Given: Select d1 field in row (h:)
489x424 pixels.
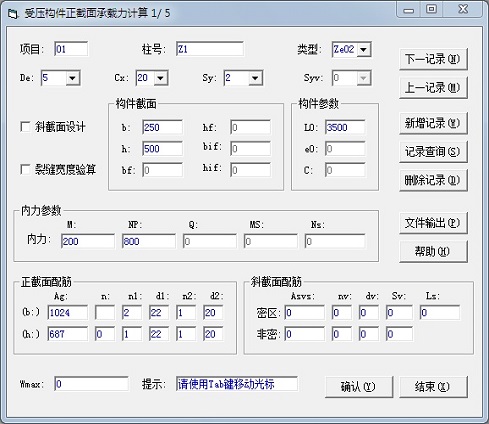Looking at the screenshot, I should click(159, 334).
